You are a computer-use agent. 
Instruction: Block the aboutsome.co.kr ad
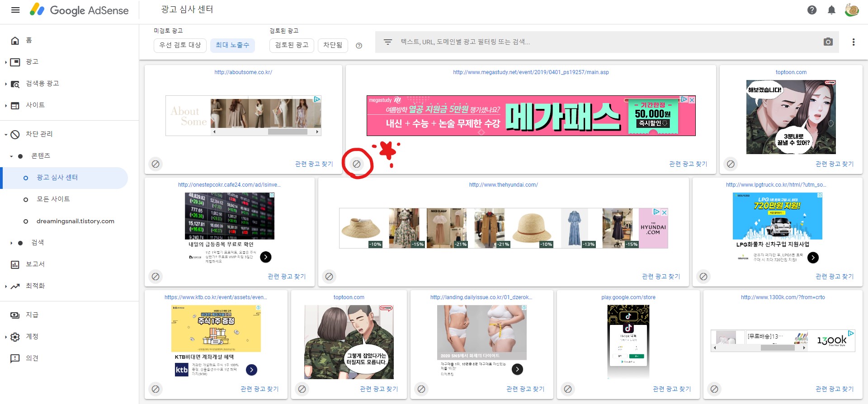pyautogui.click(x=156, y=164)
